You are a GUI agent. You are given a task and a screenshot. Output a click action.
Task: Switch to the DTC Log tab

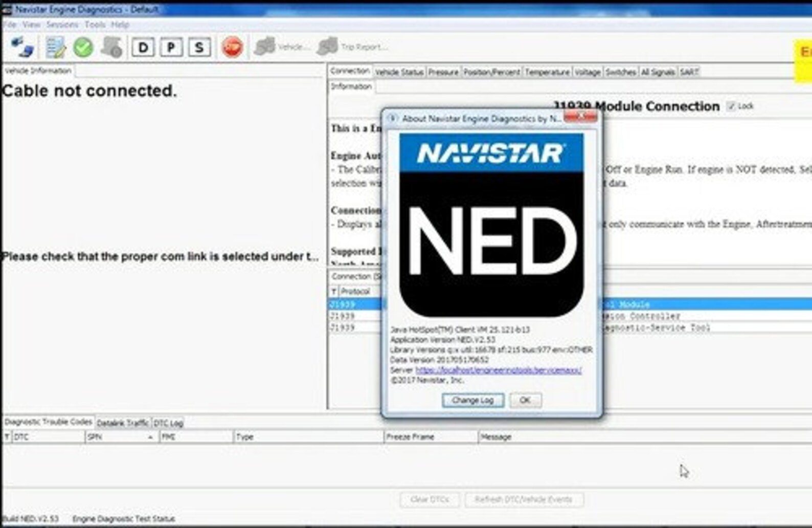tap(168, 423)
